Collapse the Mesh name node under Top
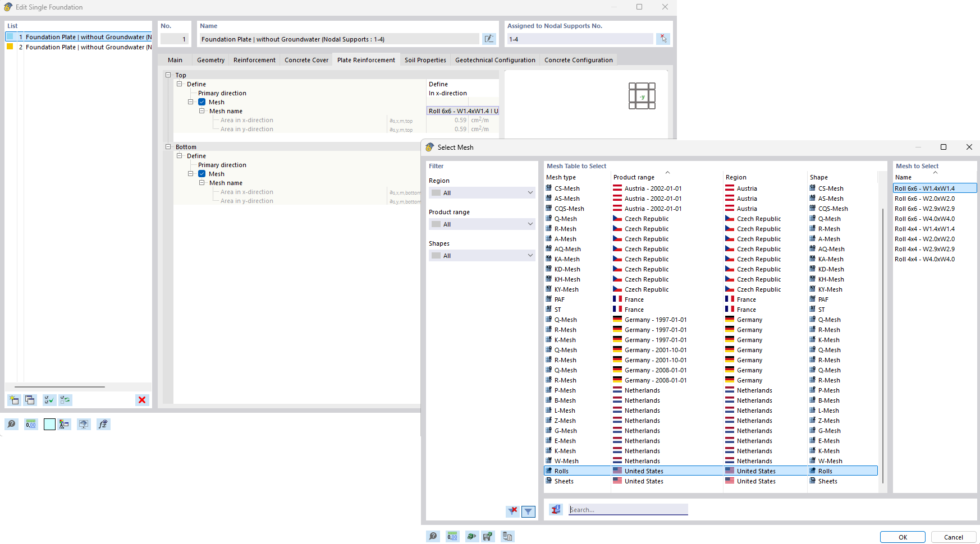Image resolution: width=980 pixels, height=544 pixels. click(x=202, y=111)
